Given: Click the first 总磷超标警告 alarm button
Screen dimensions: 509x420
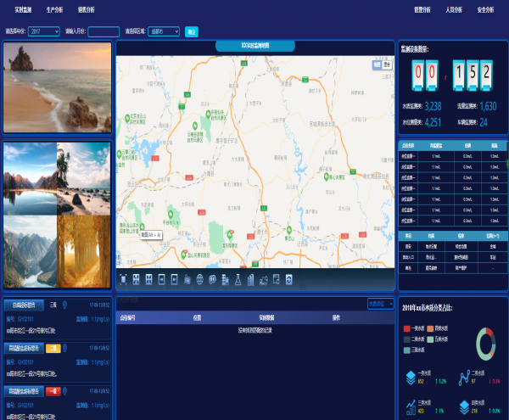Looking at the screenshot, I should click(25, 304).
